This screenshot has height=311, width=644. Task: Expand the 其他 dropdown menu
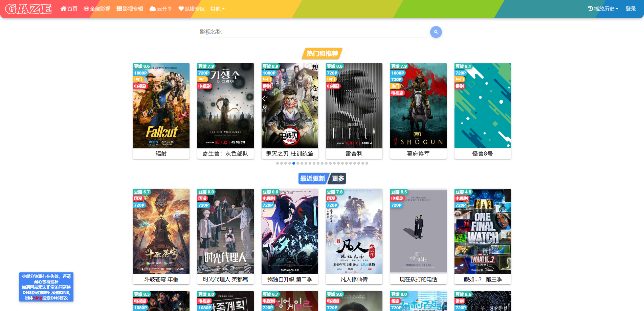tap(217, 9)
